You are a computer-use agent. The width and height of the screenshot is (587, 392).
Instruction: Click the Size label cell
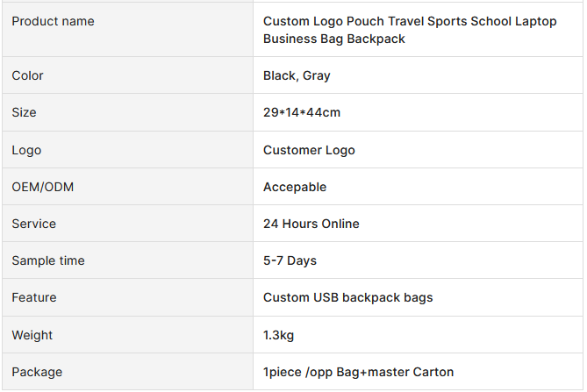[127, 112]
